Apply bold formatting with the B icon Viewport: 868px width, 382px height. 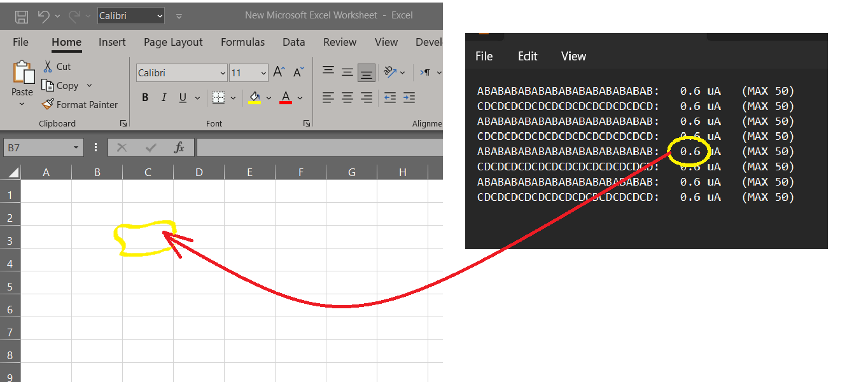[144, 97]
